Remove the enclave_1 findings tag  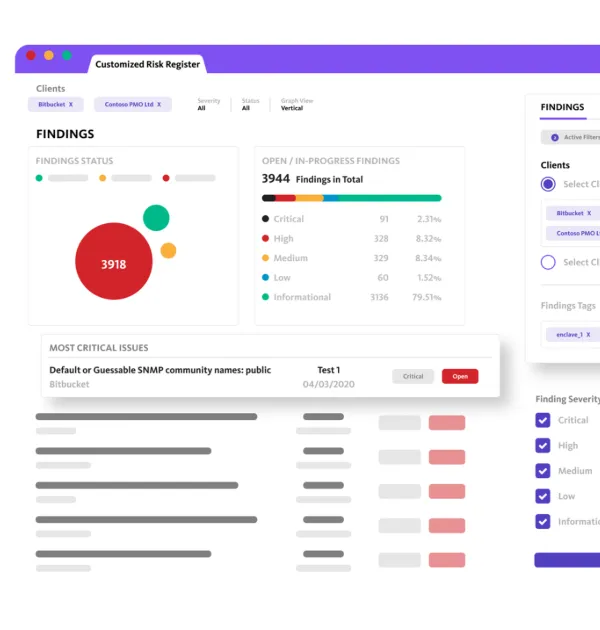coord(588,335)
